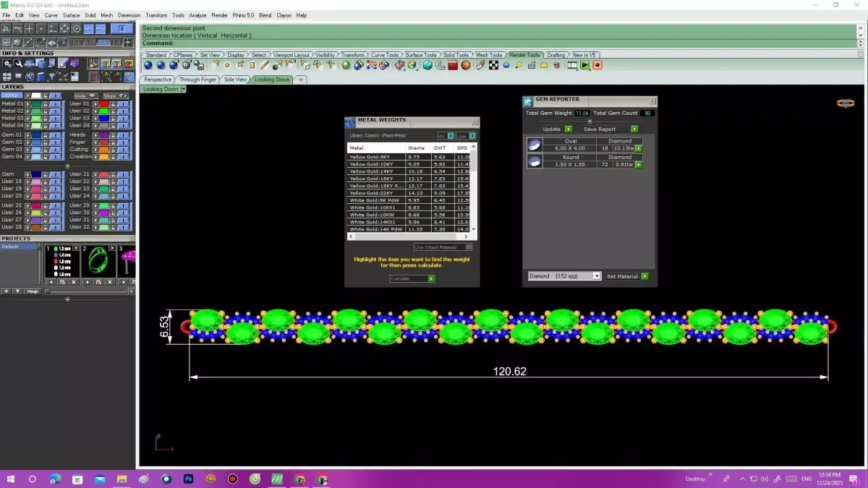The image size is (868, 488).
Task: Click the first blue sphere render icon
Action: 148,65
